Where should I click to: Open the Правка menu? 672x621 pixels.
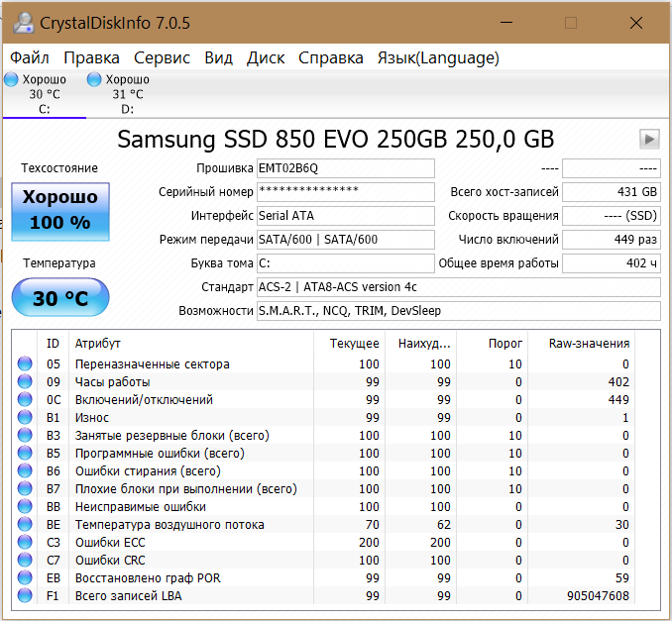point(92,57)
